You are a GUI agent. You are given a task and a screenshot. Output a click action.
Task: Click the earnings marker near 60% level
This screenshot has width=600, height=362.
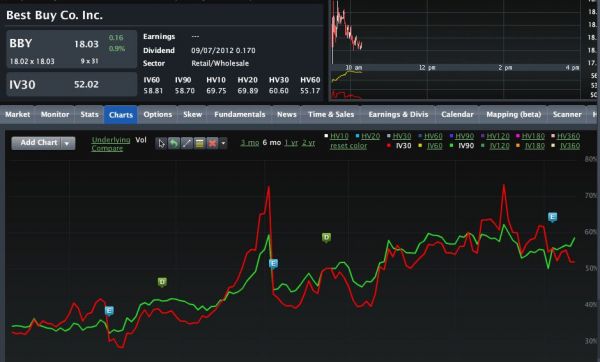click(552, 217)
